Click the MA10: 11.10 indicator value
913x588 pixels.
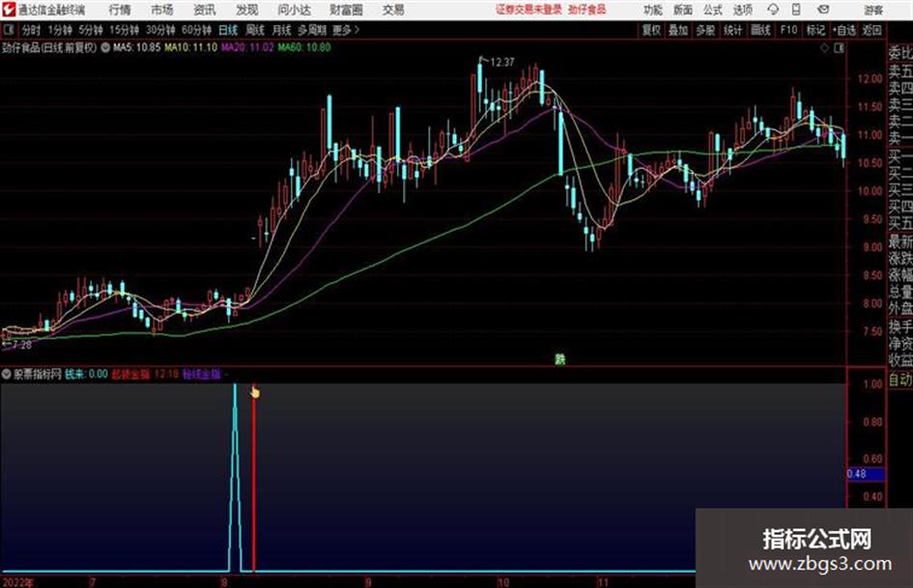point(191,47)
